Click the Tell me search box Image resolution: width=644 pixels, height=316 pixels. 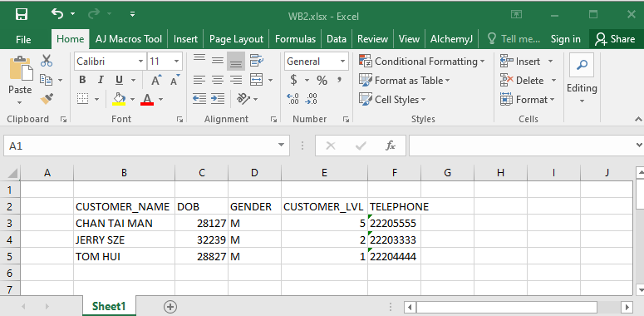coord(514,39)
